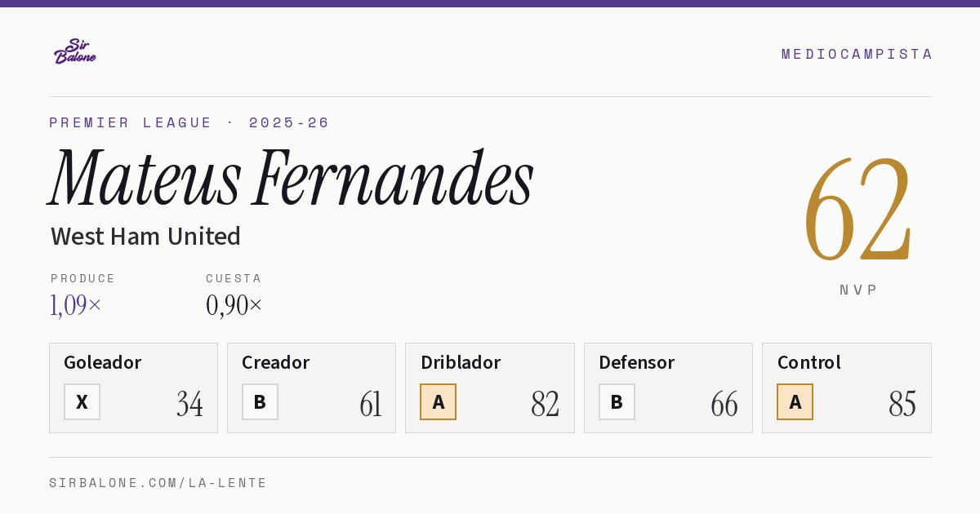The width and height of the screenshot is (980, 514).
Task: Select the Driblador stat card
Action: tap(490, 388)
